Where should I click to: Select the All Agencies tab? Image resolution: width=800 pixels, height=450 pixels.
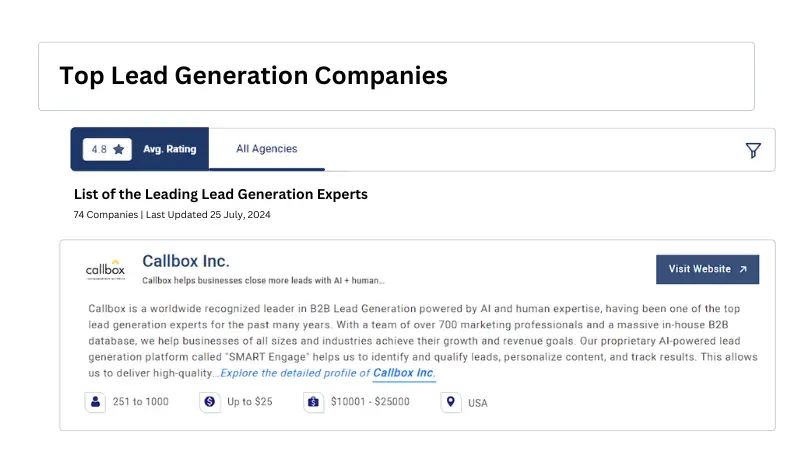(266, 148)
